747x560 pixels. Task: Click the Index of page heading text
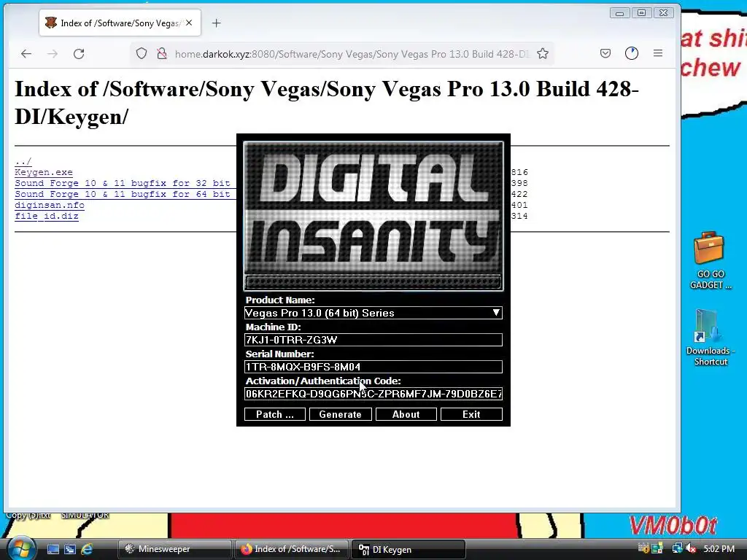pyautogui.click(x=327, y=102)
